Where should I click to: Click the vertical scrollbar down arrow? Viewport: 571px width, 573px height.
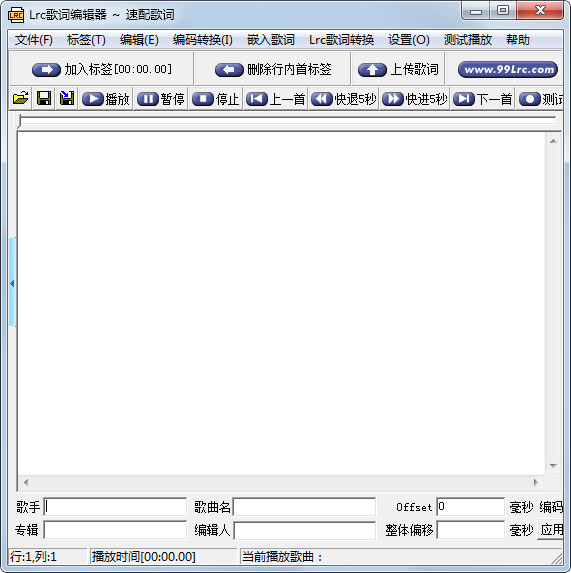(x=553, y=466)
